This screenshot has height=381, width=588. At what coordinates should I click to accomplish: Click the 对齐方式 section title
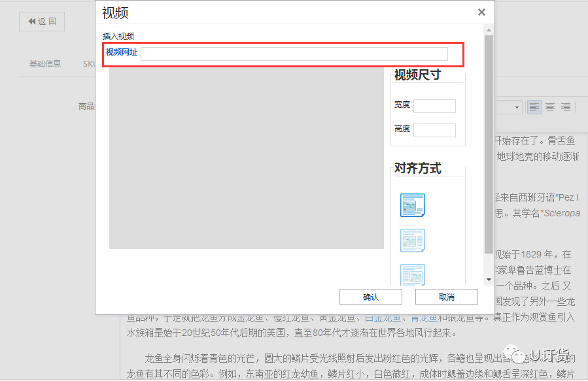tap(417, 168)
